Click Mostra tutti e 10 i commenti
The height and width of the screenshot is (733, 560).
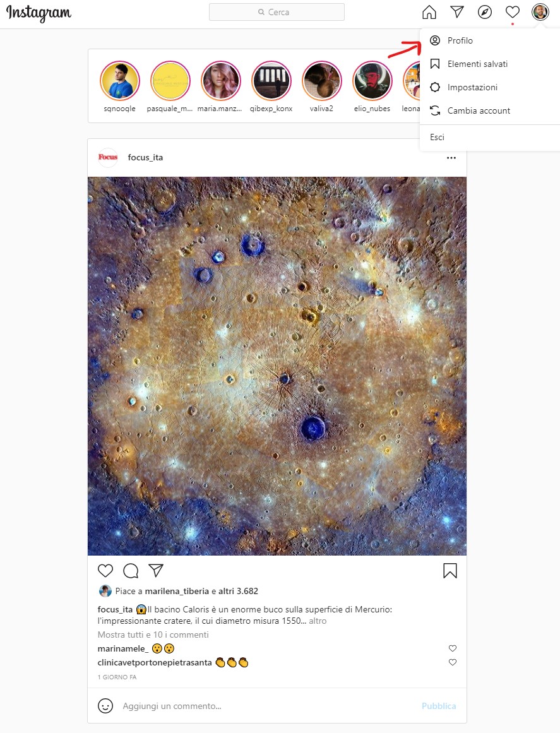(x=153, y=635)
